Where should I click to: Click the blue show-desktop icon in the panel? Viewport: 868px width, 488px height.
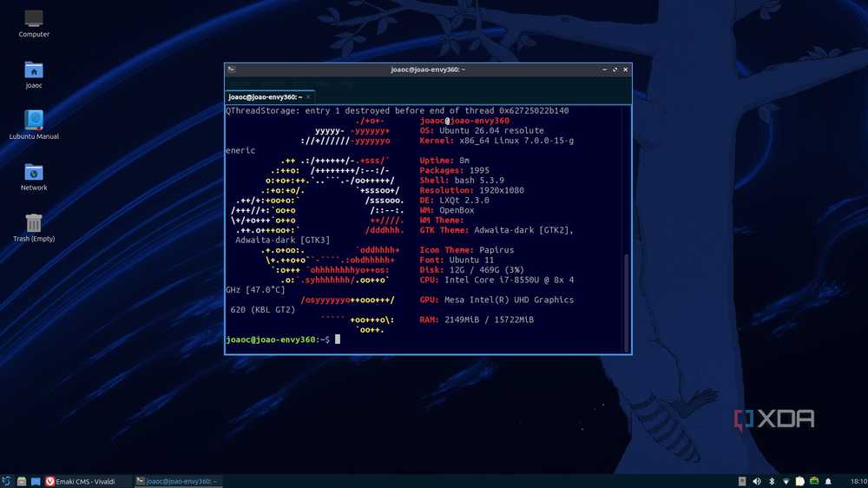[36, 481]
